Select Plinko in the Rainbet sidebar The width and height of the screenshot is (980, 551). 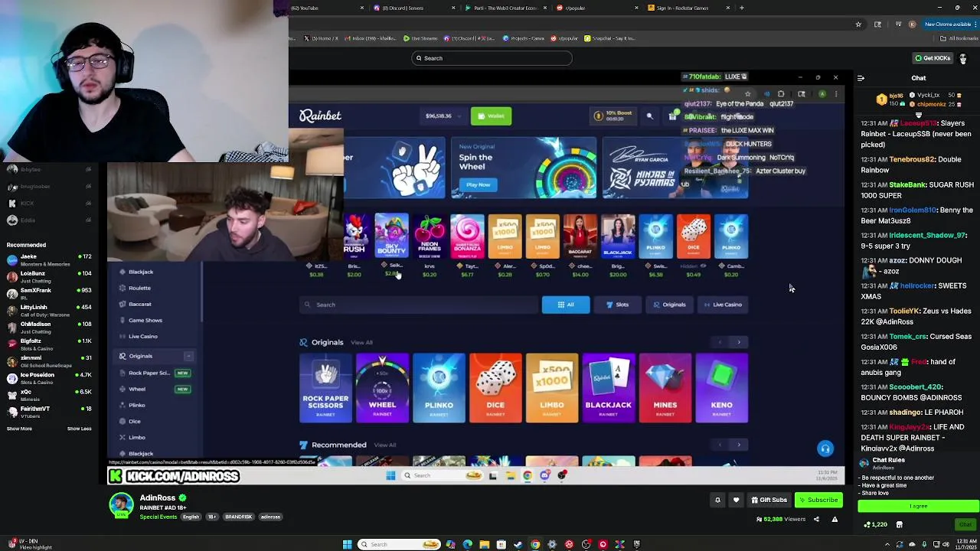pos(137,405)
